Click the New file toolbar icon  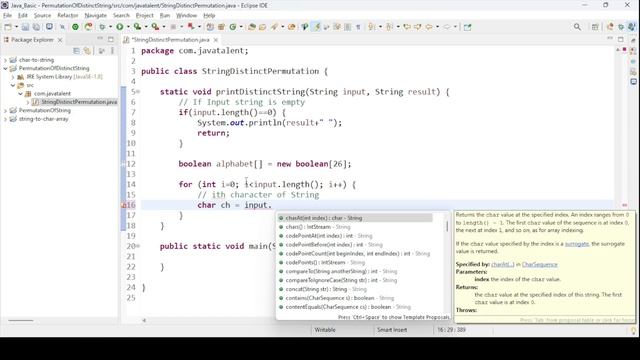[8, 27]
